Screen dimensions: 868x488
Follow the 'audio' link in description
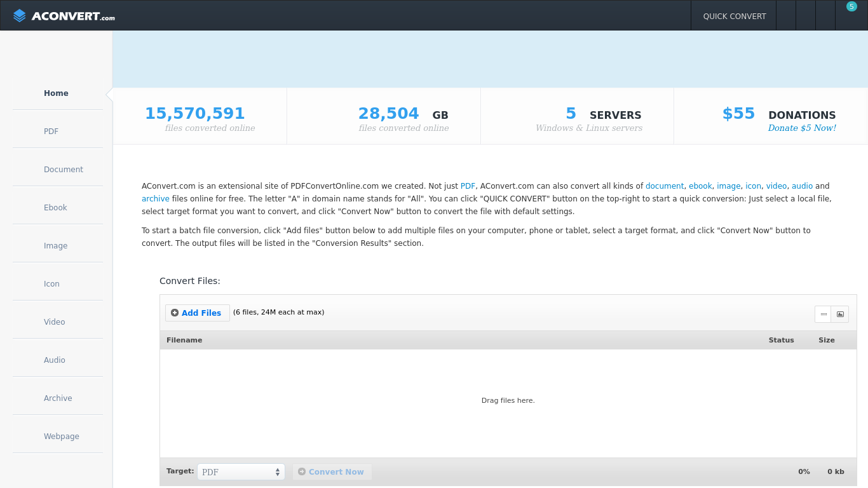pyautogui.click(x=802, y=186)
